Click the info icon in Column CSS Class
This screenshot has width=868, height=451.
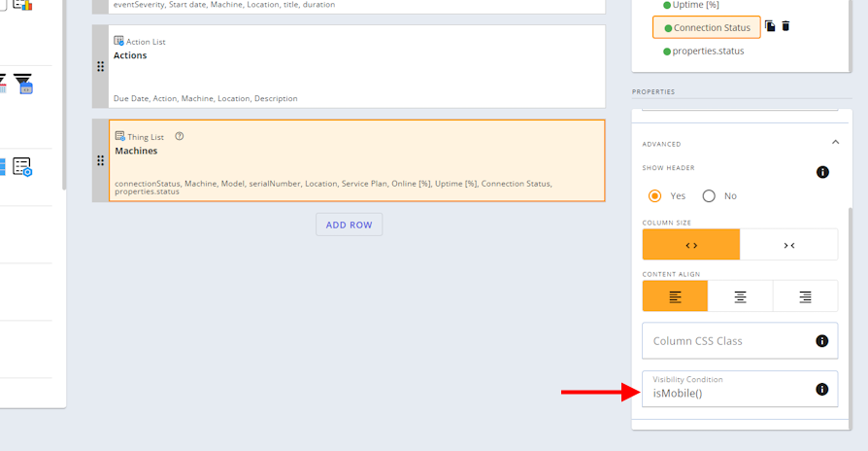[821, 341]
